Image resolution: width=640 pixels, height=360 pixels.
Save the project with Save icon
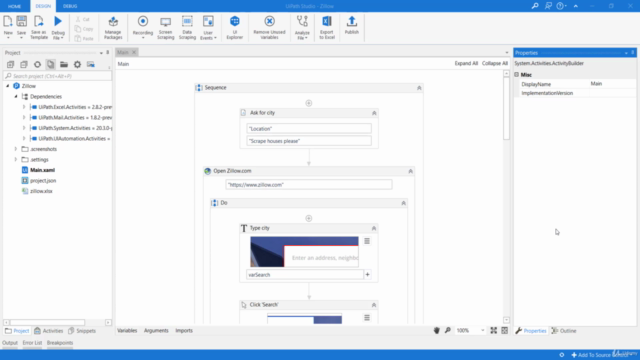(21, 27)
